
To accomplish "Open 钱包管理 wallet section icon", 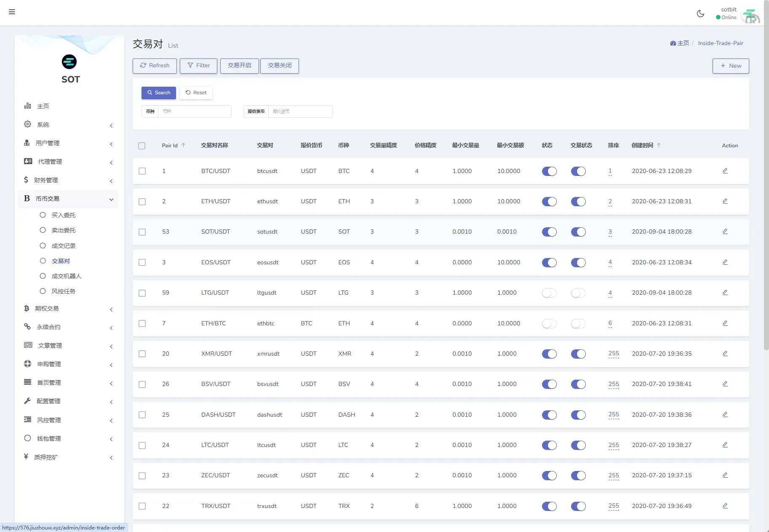I will click(27, 438).
